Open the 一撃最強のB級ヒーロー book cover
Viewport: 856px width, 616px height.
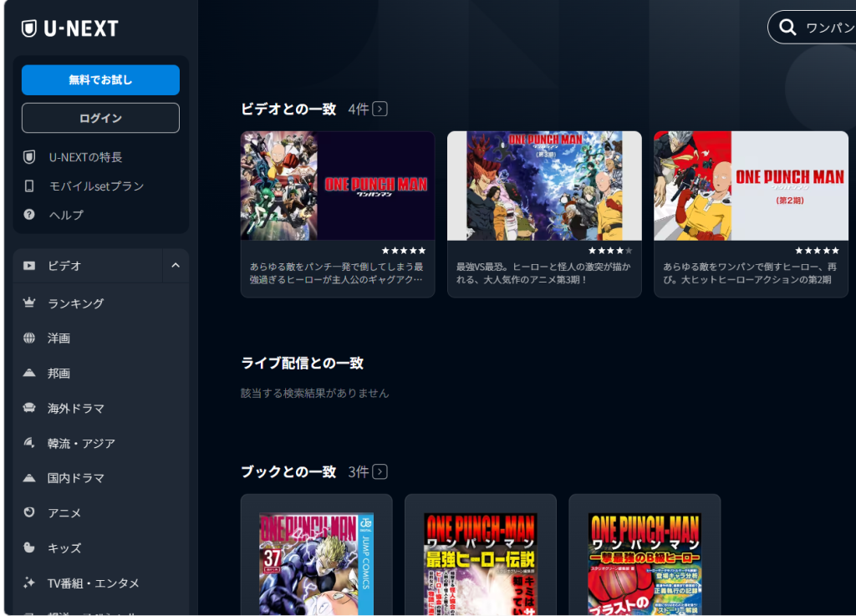coord(645,563)
